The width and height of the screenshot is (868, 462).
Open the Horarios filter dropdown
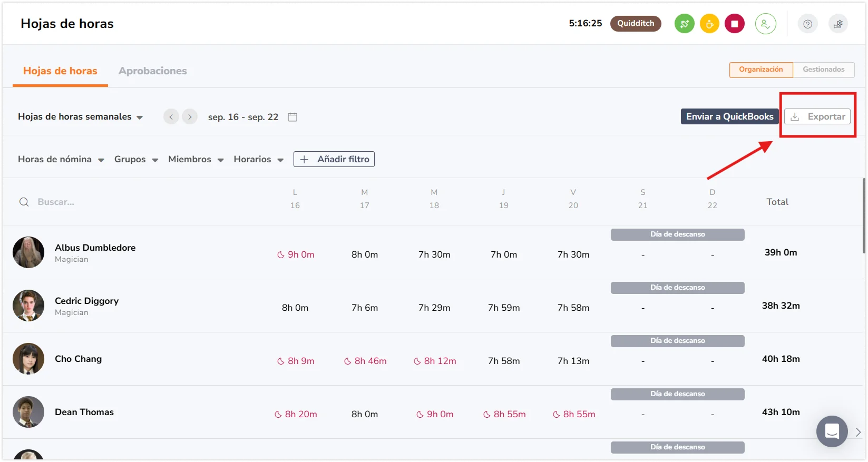click(258, 159)
